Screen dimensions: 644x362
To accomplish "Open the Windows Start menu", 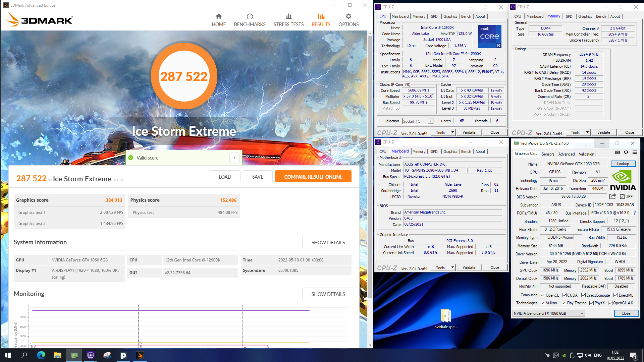I will 8,355.
